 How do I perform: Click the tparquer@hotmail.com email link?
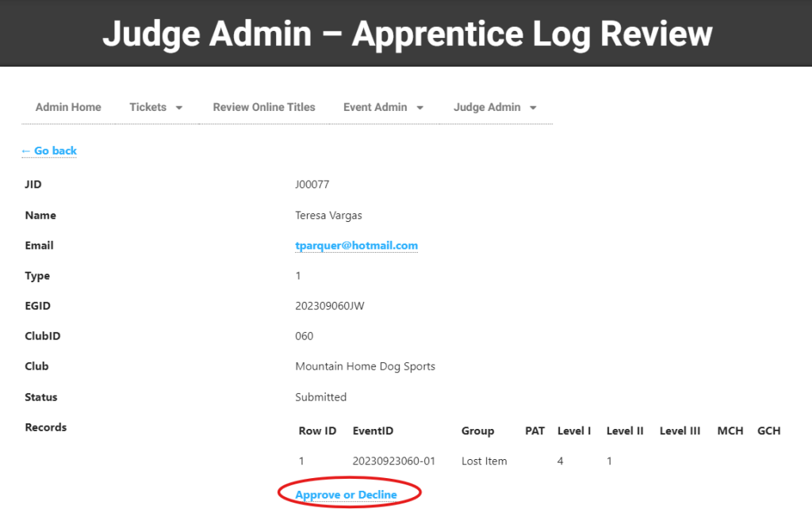tap(356, 246)
